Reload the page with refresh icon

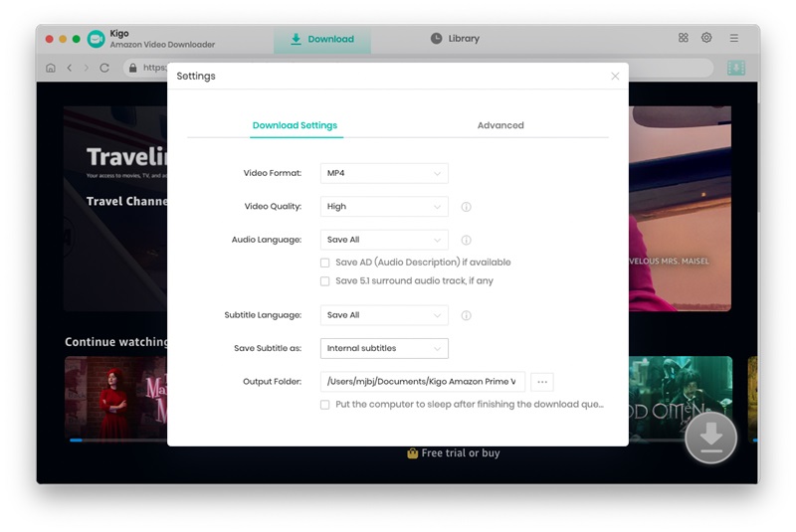point(104,68)
